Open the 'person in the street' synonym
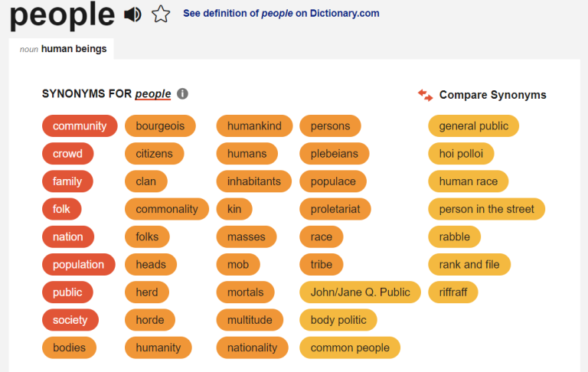Image resolution: width=588 pixels, height=372 pixels. tap(486, 209)
